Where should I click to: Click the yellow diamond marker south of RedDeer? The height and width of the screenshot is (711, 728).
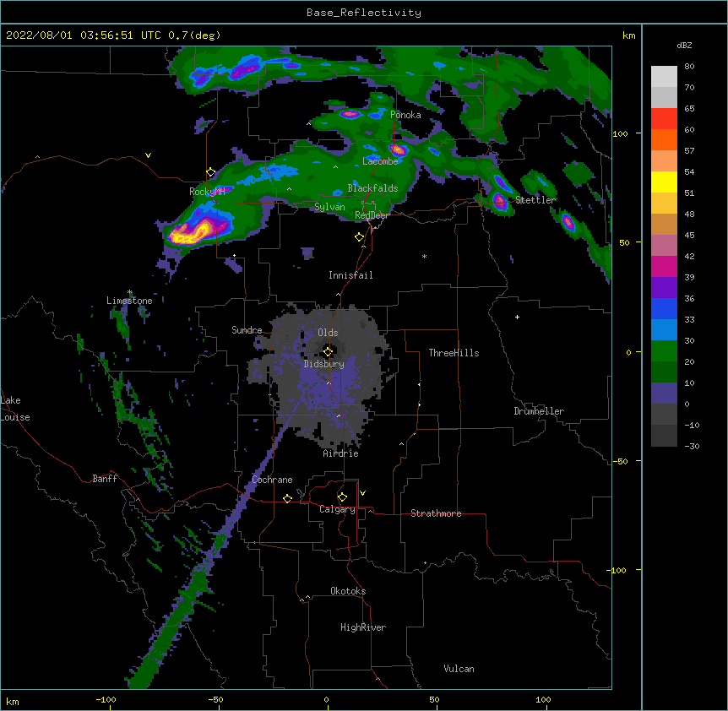(x=360, y=237)
